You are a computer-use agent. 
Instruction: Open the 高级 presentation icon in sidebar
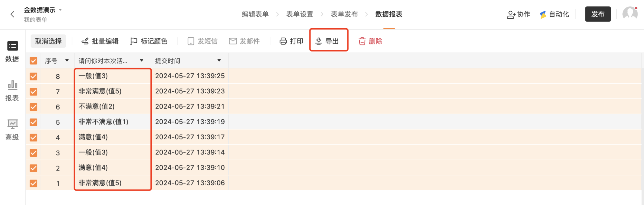tap(13, 124)
